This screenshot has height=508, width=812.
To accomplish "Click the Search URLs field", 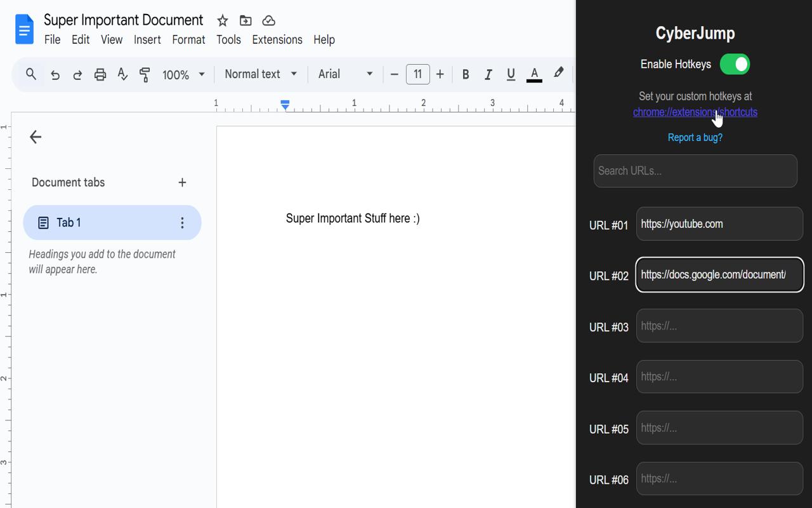I will click(695, 171).
